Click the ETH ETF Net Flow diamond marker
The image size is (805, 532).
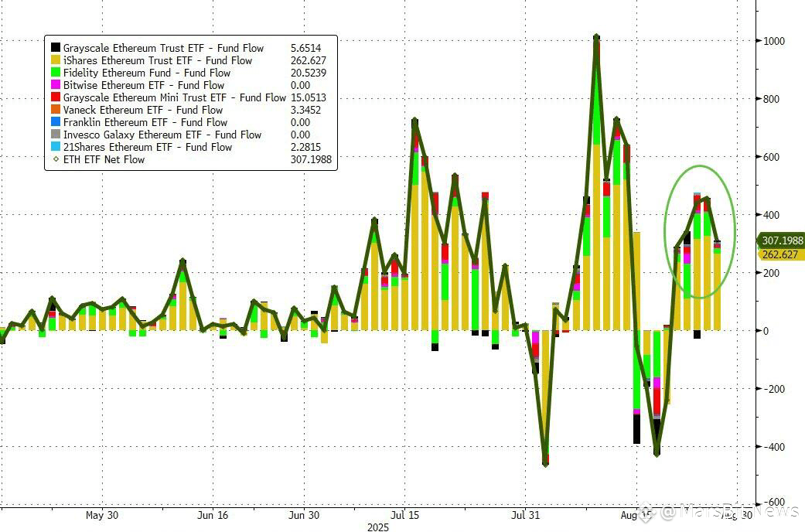[x=56, y=159]
